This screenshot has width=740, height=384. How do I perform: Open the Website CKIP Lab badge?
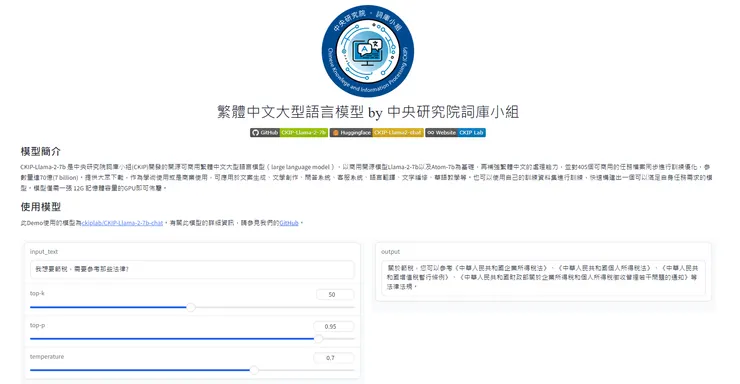[x=455, y=133]
